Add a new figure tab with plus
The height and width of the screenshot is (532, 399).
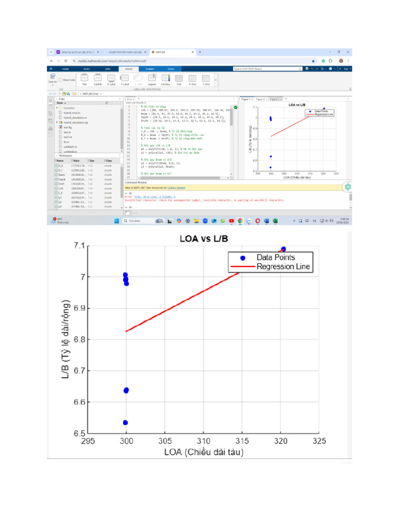(x=286, y=99)
